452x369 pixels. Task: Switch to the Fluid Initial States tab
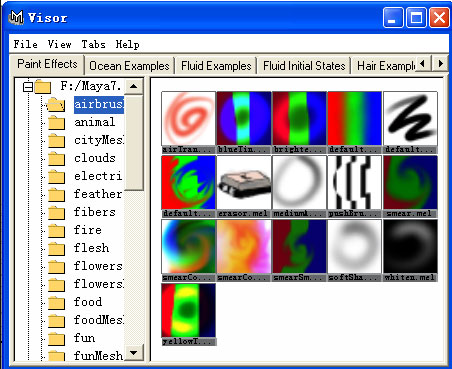[x=304, y=66]
